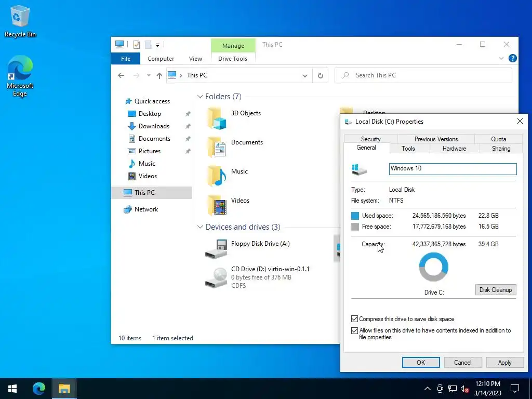Image resolution: width=532 pixels, height=399 pixels.
Task: Click the blue Used space color square
Action: (355, 216)
